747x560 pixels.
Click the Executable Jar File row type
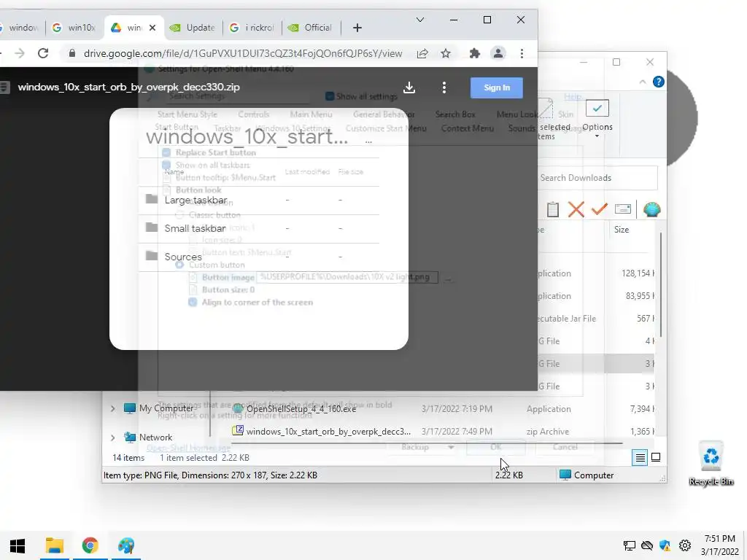pos(566,319)
